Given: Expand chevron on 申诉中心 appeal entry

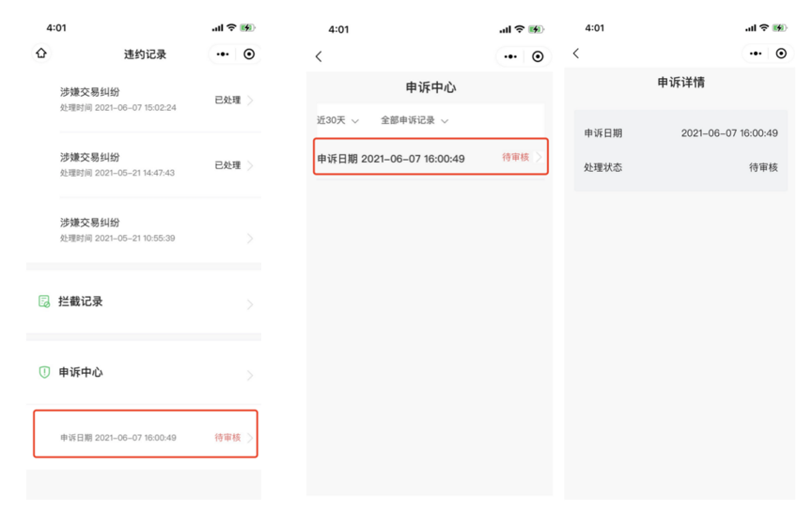Looking at the screenshot, I should [x=539, y=157].
